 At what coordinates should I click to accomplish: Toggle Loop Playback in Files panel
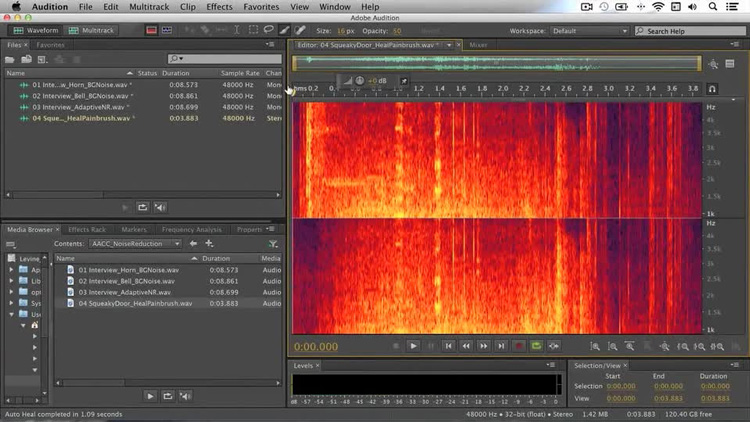[x=143, y=207]
